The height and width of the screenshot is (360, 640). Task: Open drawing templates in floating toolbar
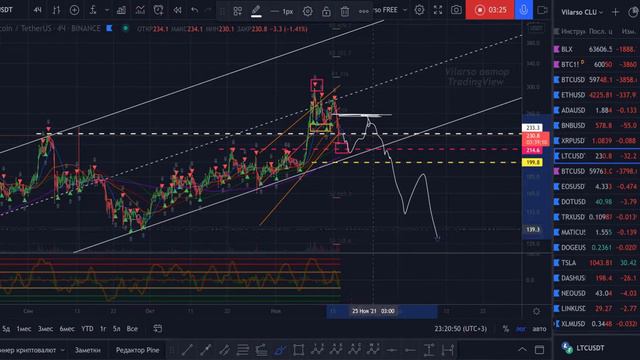tap(238, 11)
